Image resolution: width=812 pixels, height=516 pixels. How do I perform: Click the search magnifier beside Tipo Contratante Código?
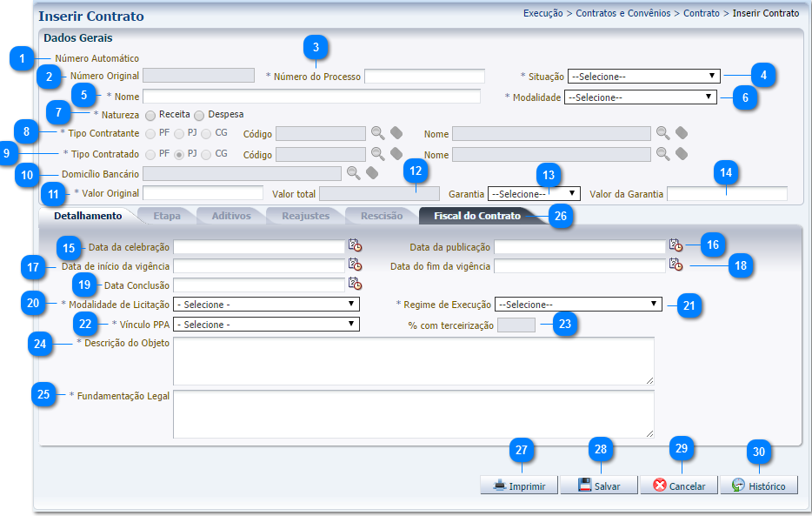(x=377, y=133)
